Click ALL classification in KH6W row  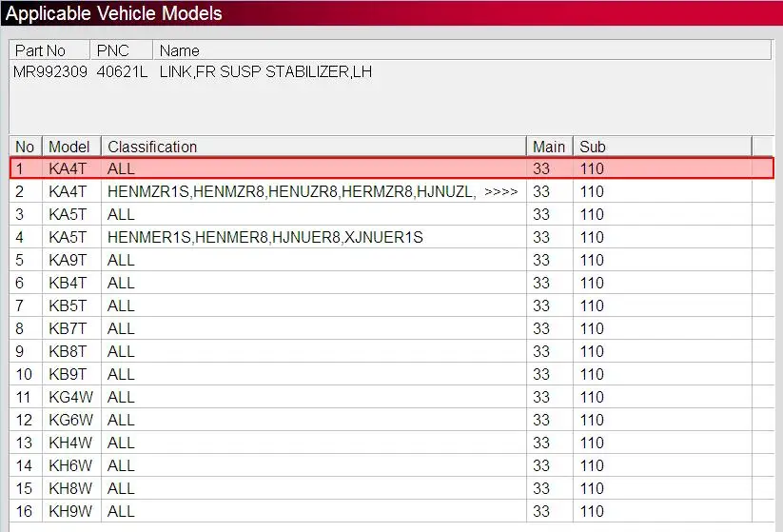coord(121,465)
